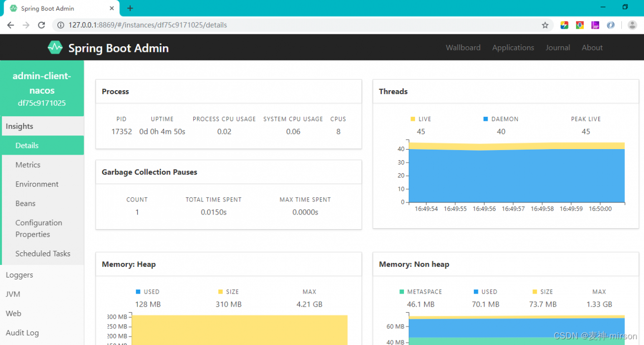Click the blue DAEMON threads legend swatch
The height and width of the screenshot is (345, 644).
coord(486,119)
